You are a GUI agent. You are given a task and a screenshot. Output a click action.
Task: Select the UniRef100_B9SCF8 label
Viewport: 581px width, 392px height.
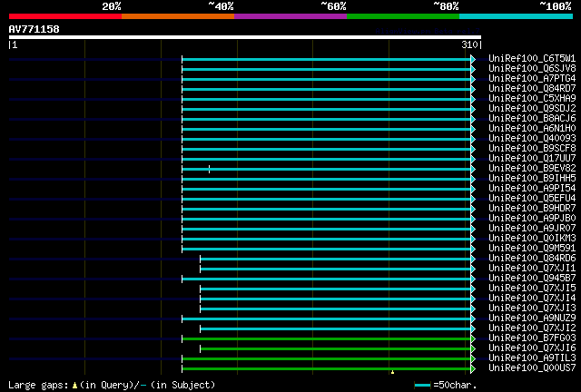(532, 149)
